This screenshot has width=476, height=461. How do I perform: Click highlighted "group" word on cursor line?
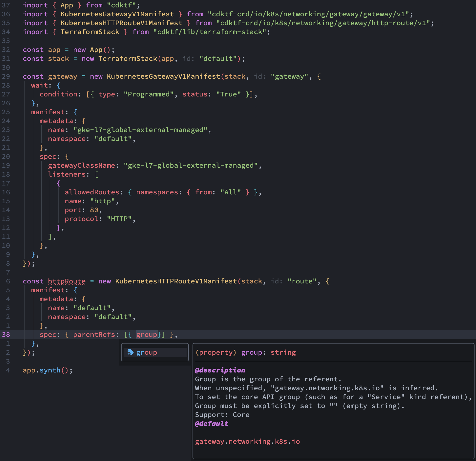pyautogui.click(x=147, y=335)
